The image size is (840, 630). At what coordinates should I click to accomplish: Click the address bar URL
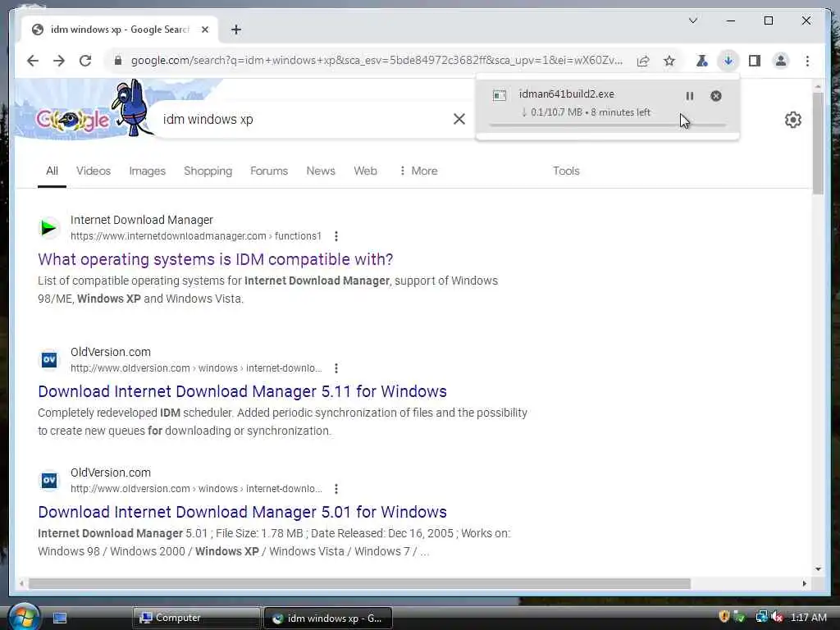(x=377, y=61)
